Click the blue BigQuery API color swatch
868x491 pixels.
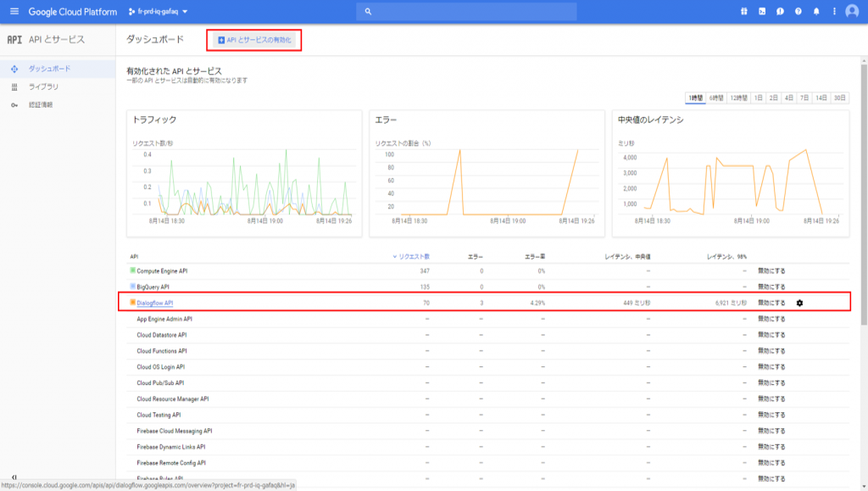click(x=132, y=286)
